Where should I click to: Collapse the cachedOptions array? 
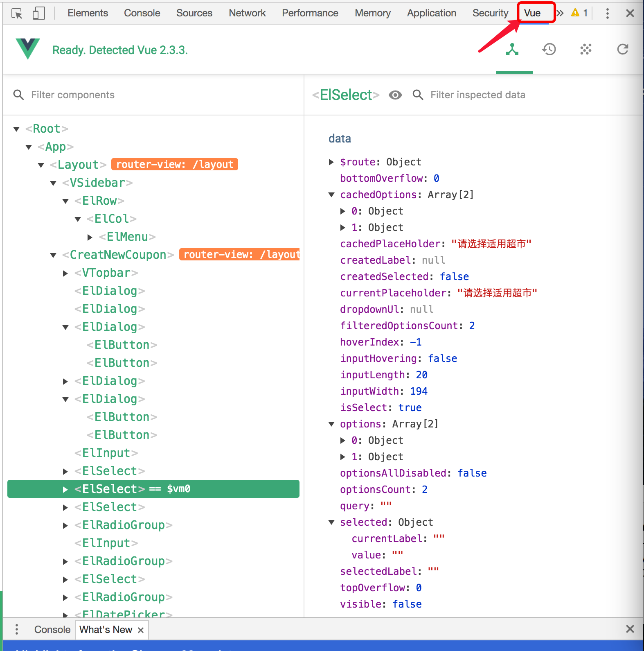[331, 195]
